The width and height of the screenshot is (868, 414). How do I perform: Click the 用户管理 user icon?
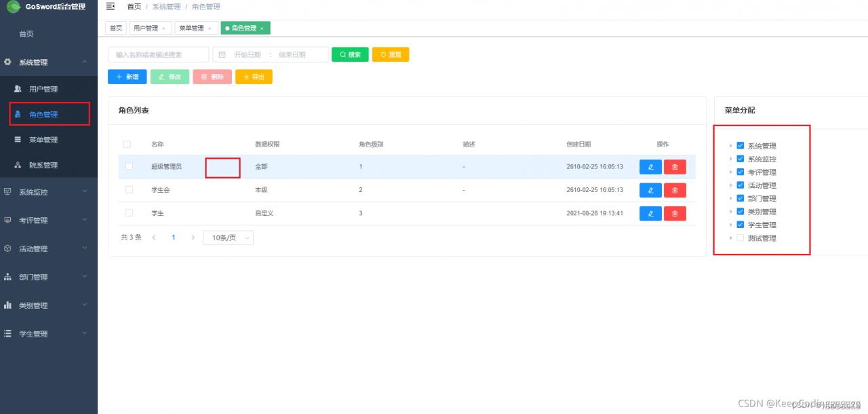[18, 89]
